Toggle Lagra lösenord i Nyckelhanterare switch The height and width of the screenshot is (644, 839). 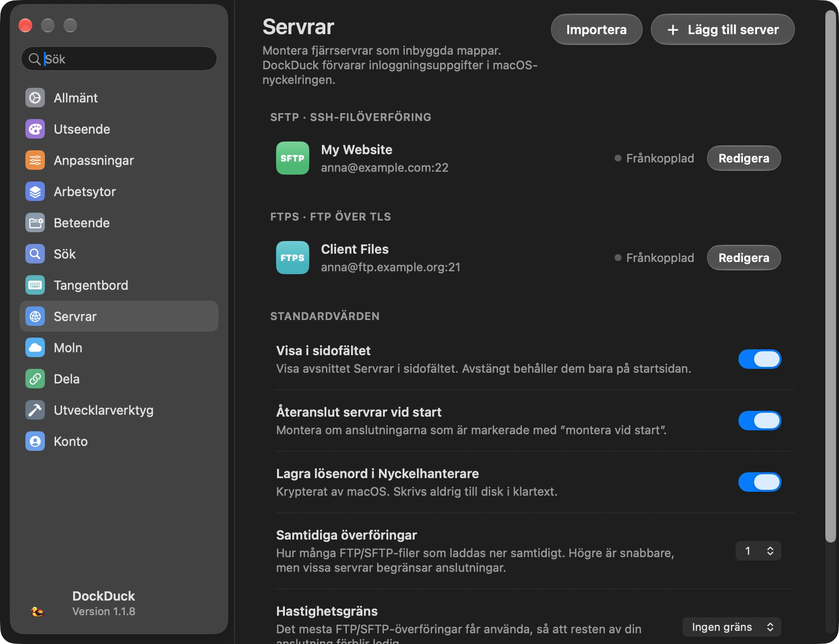pyautogui.click(x=759, y=482)
